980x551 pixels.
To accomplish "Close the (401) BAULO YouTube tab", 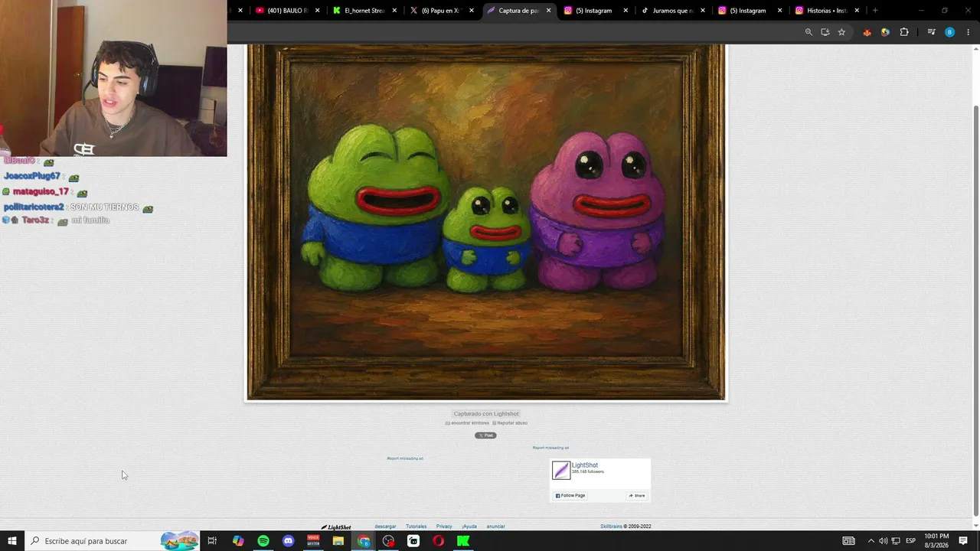I will (318, 11).
